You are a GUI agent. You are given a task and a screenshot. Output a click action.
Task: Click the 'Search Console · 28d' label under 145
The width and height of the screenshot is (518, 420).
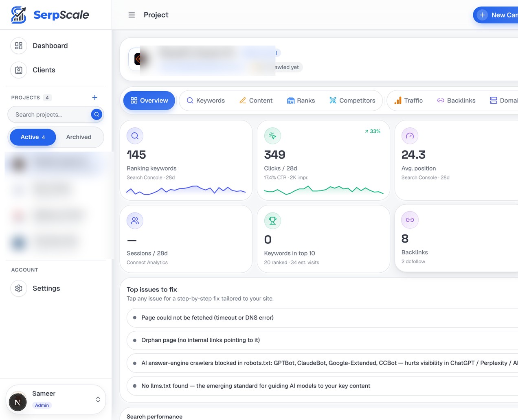[x=151, y=178]
